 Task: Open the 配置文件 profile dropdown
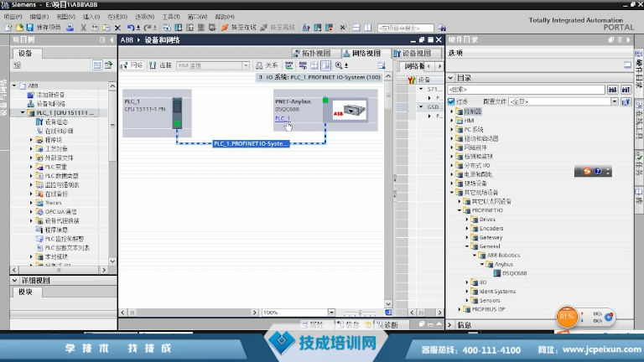(x=614, y=101)
